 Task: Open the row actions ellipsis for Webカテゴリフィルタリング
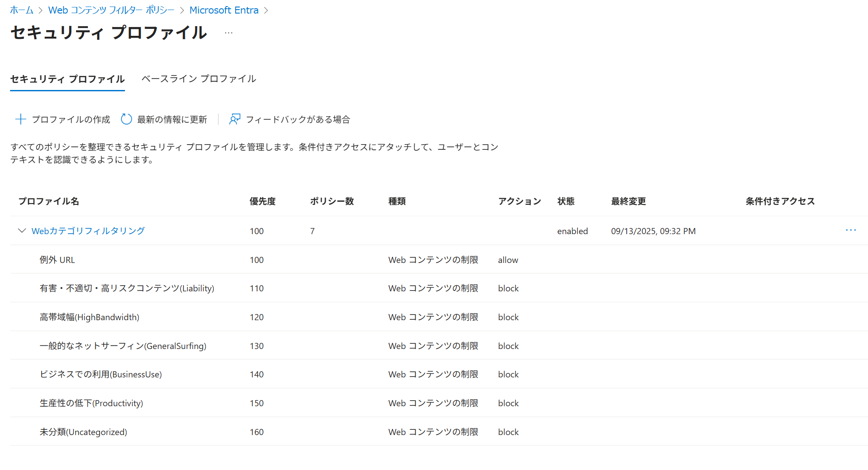[x=851, y=230]
